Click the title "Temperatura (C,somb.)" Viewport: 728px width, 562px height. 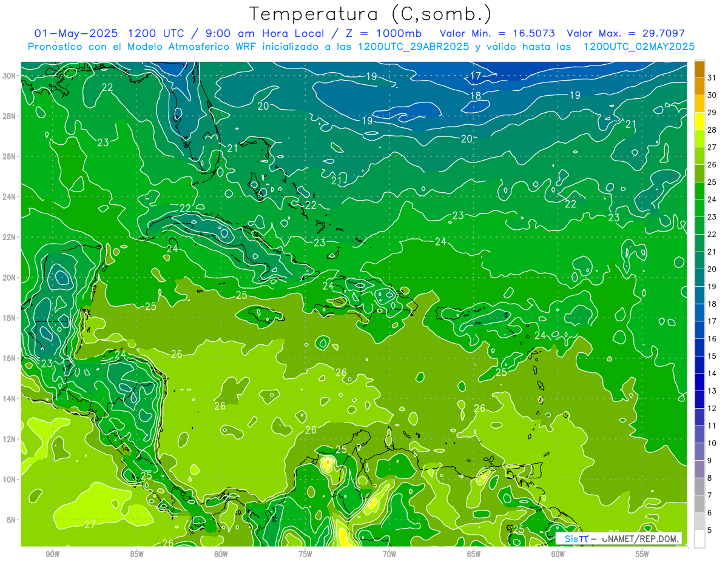[x=371, y=14]
